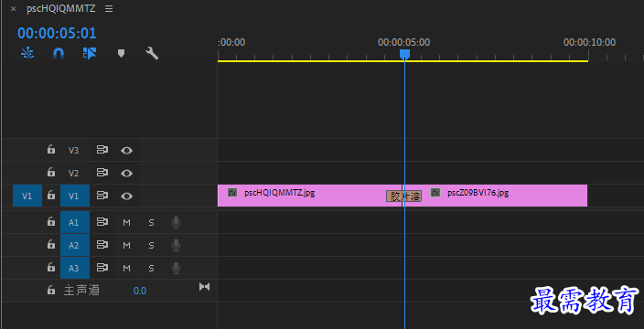Toggle A3 track targeting
Screen dimensions: 644x329
click(75, 269)
